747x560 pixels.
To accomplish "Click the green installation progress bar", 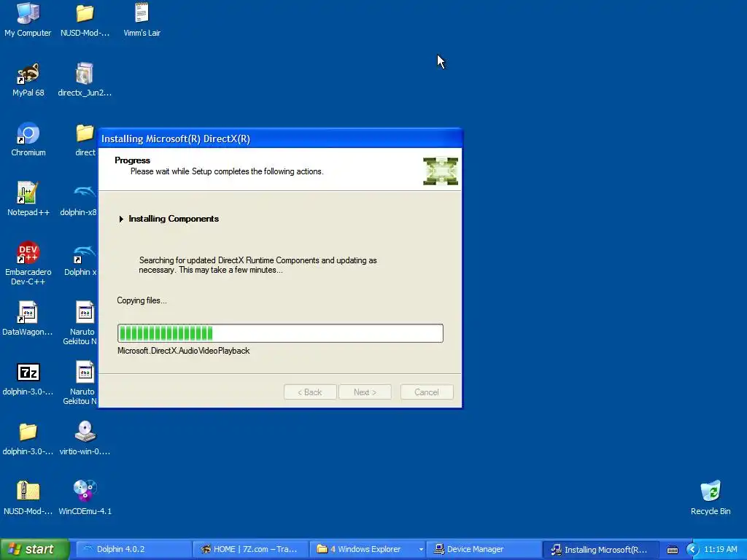I will tap(280, 333).
